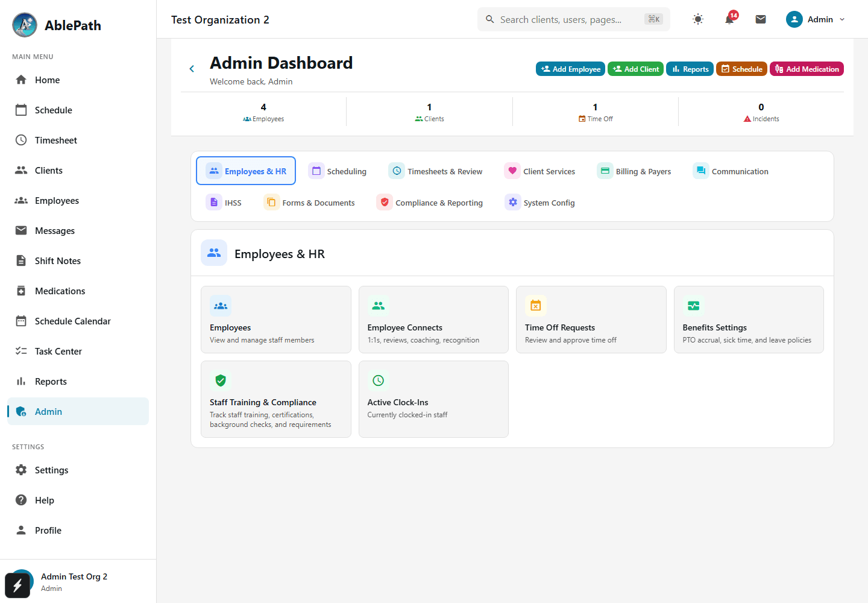Click the Admin shield icon in sidebar

coord(21,411)
